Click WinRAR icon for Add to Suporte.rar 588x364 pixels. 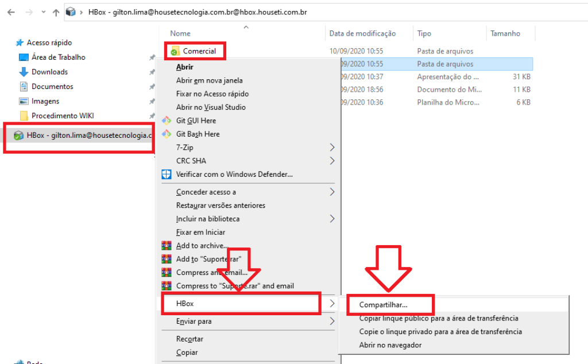pyautogui.click(x=167, y=259)
